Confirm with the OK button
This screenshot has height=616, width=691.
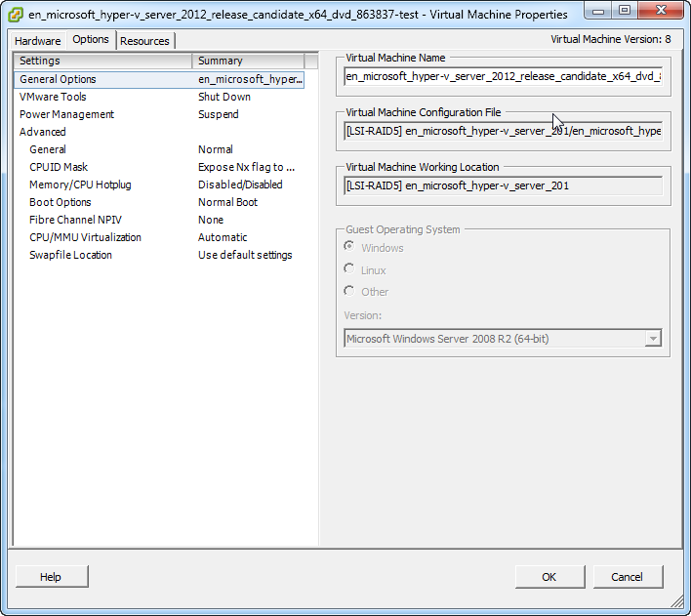(550, 577)
